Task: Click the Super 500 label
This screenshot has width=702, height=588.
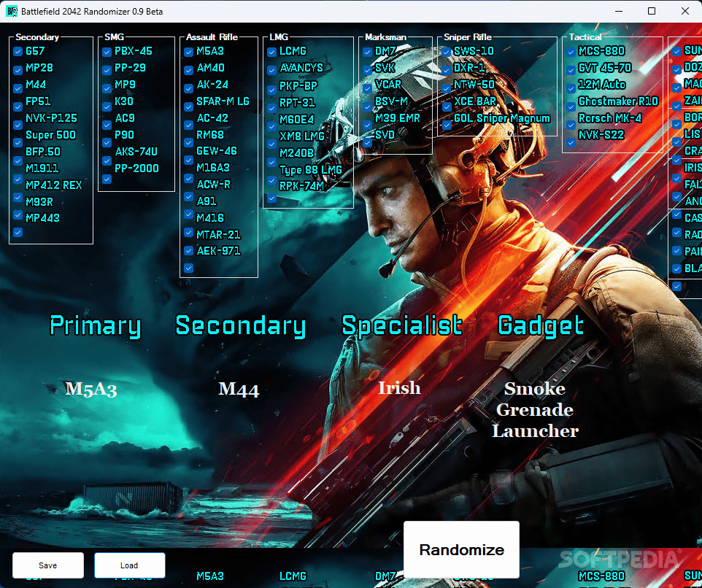Action: pyautogui.click(x=50, y=135)
